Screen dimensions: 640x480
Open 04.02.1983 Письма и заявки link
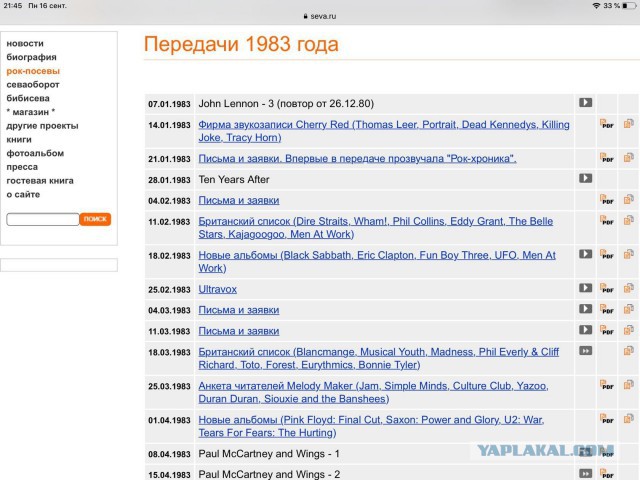click(239, 200)
